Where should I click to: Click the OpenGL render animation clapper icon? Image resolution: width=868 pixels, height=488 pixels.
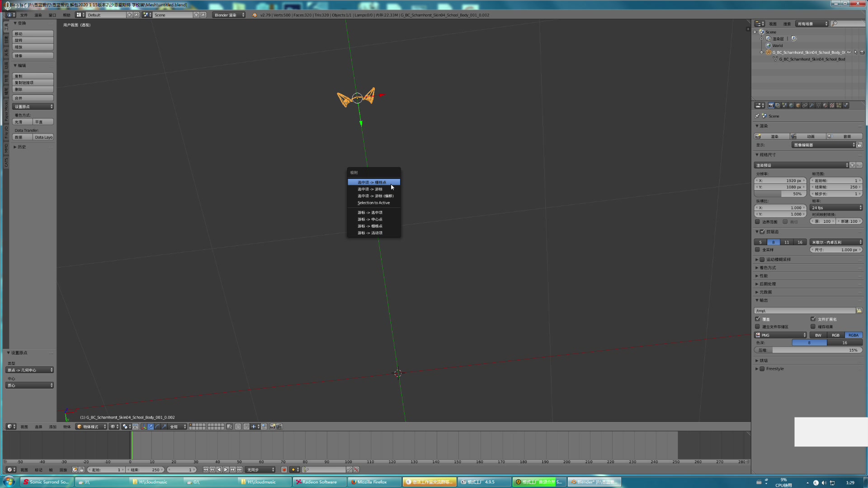click(x=279, y=427)
